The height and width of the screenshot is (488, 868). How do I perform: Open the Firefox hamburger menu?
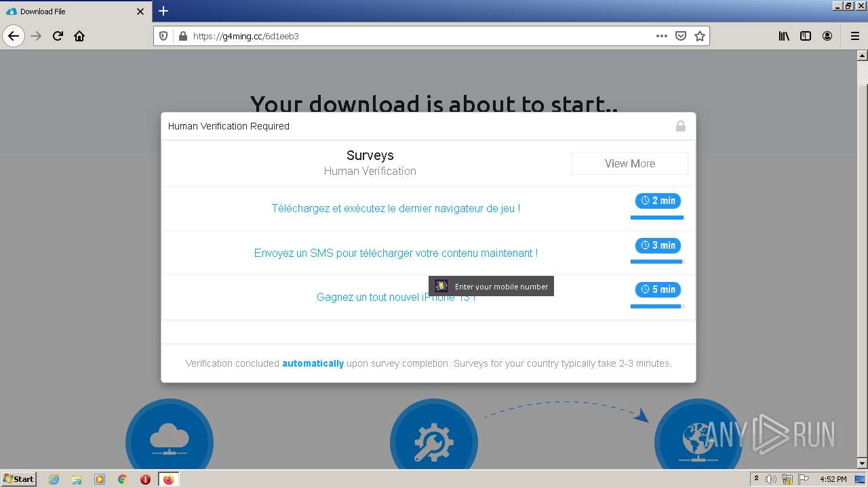(854, 36)
